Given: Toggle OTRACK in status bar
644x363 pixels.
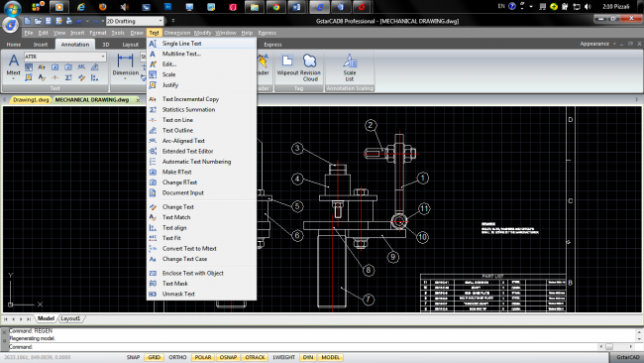Looking at the screenshot, I should tap(255, 357).
